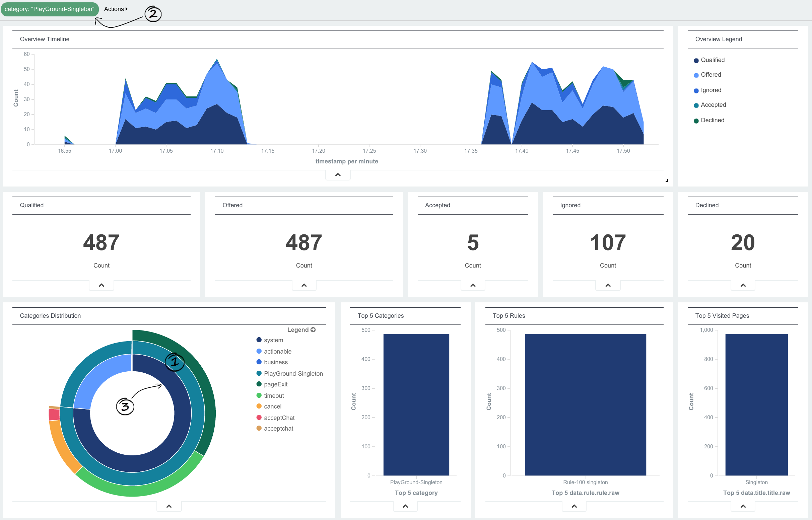This screenshot has height=520, width=812.
Task: Click the Top 5 Rules bottom chevron
Action: (x=574, y=506)
